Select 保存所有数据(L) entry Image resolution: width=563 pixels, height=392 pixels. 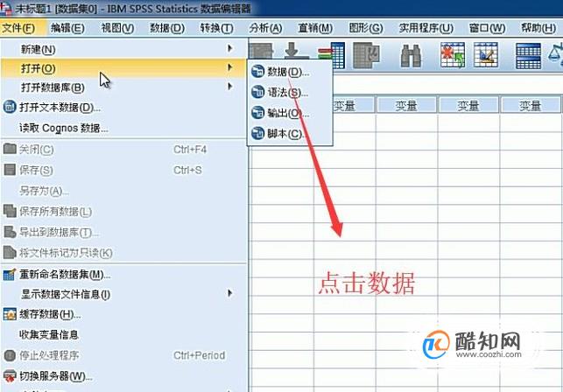pos(123,212)
